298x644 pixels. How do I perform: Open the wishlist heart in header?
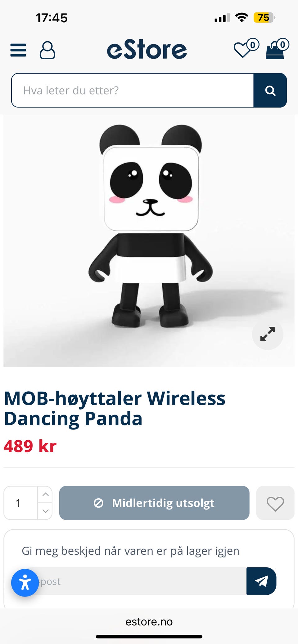(246, 48)
